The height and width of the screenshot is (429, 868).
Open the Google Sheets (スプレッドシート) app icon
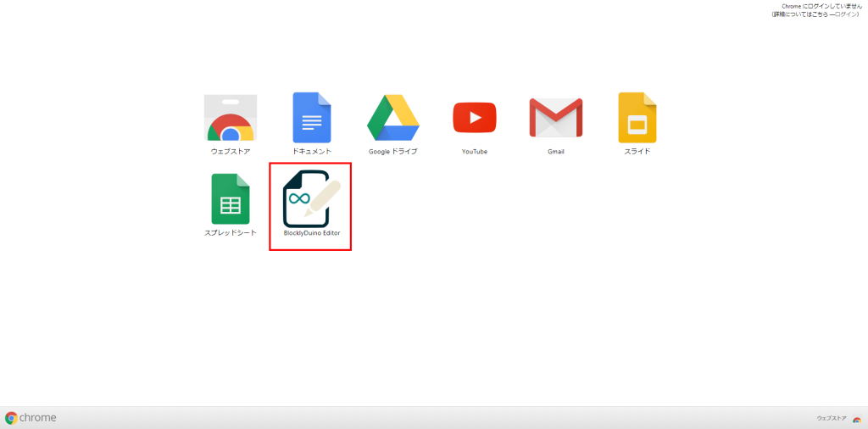point(231,198)
